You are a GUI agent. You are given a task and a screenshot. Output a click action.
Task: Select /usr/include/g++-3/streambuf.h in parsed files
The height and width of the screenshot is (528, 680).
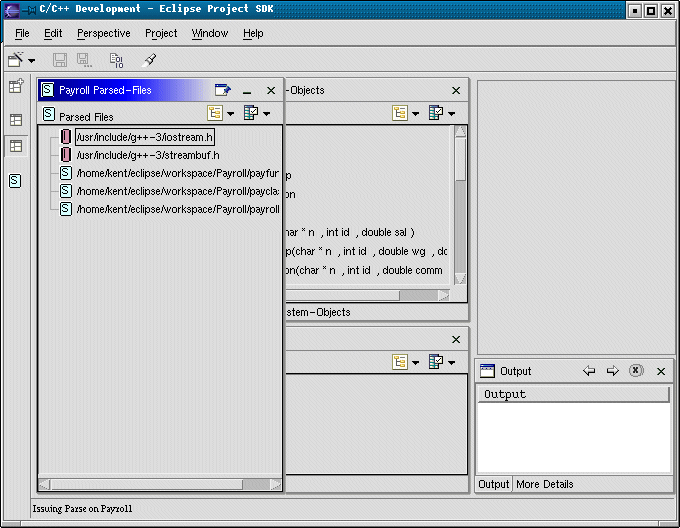click(x=147, y=155)
